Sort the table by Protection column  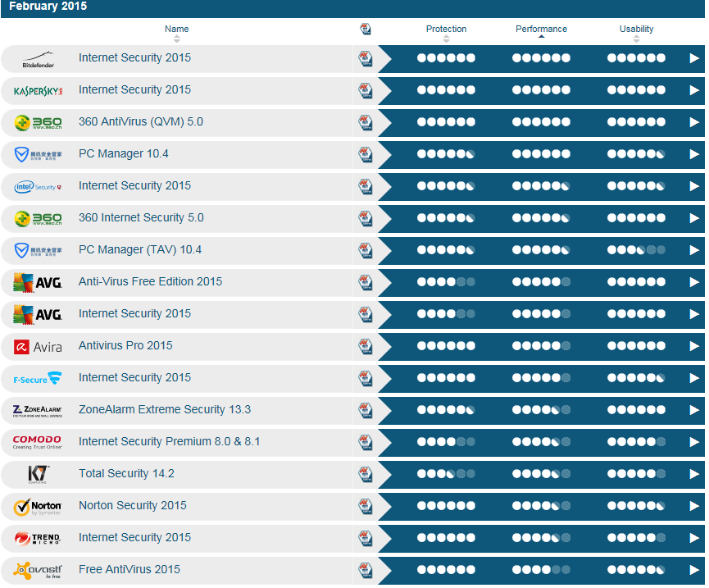(x=446, y=33)
